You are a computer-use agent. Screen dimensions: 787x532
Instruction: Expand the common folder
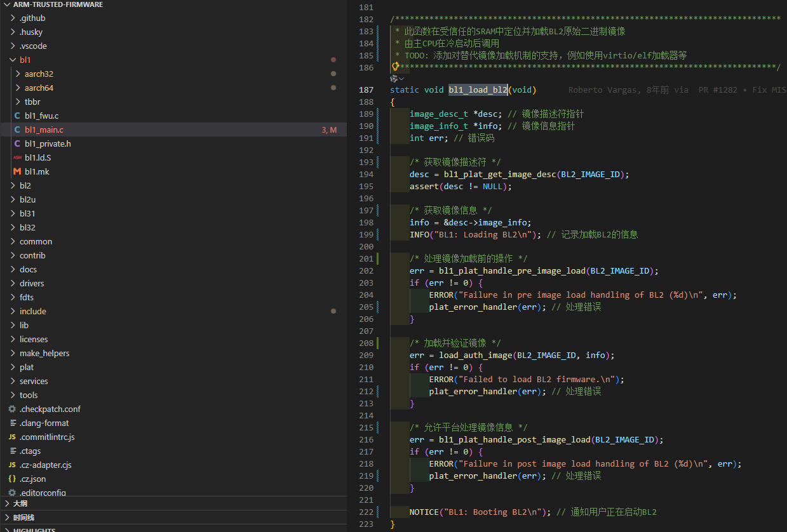pyautogui.click(x=13, y=241)
